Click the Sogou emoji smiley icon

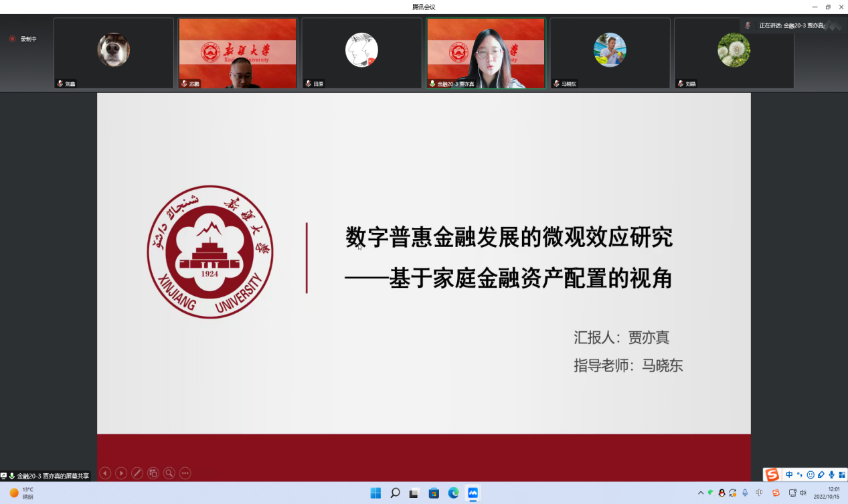tap(811, 475)
